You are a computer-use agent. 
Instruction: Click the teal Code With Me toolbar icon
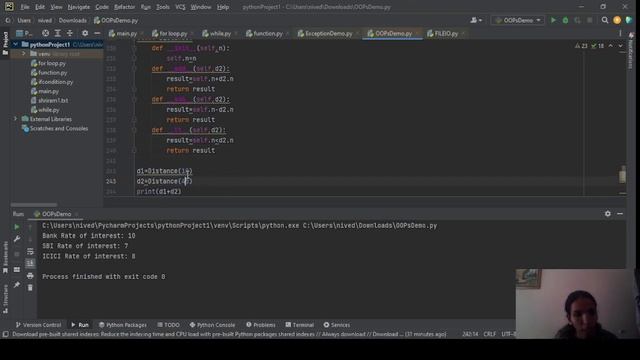pyautogui.click(x=629, y=20)
